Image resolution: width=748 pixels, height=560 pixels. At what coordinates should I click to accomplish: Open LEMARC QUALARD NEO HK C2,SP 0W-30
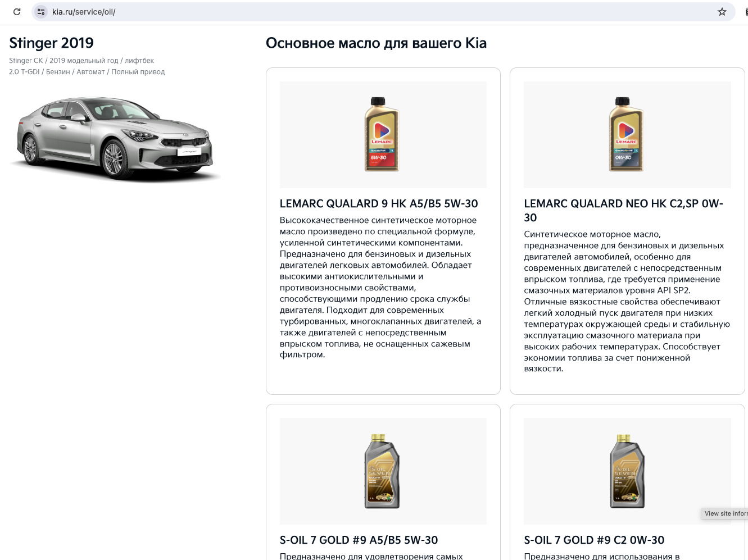tap(624, 210)
